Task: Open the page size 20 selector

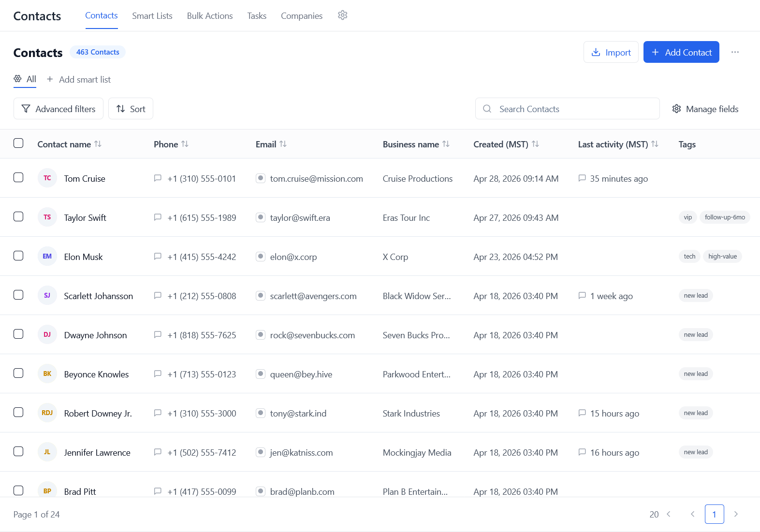Action: click(x=660, y=514)
